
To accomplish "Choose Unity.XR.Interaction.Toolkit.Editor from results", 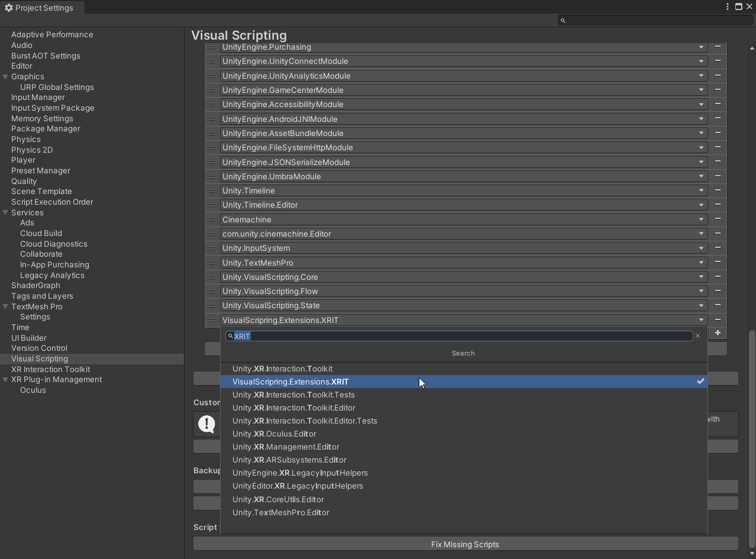I will click(x=464, y=408).
